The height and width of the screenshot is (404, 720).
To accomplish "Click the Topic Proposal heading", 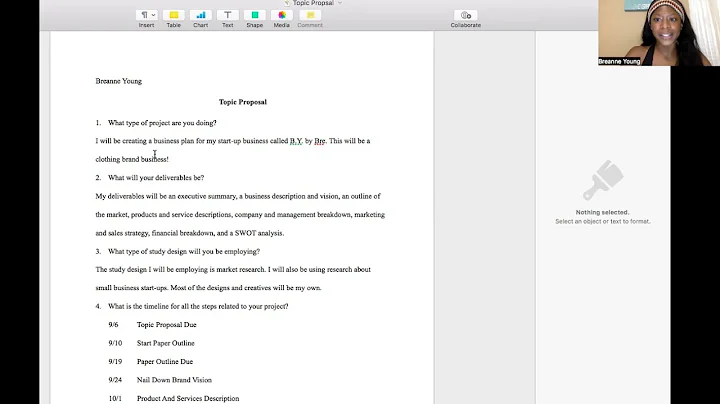I will pyautogui.click(x=242, y=102).
